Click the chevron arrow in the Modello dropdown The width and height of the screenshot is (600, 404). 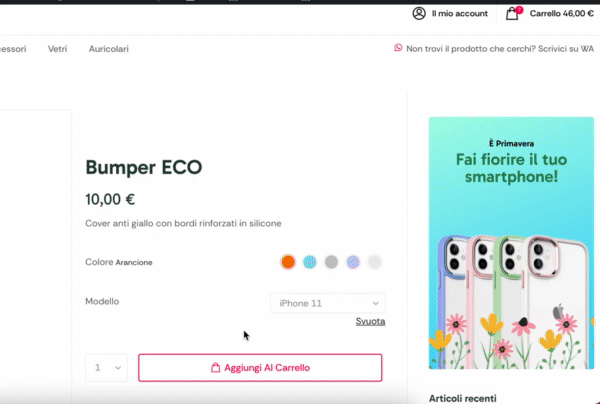(376, 303)
